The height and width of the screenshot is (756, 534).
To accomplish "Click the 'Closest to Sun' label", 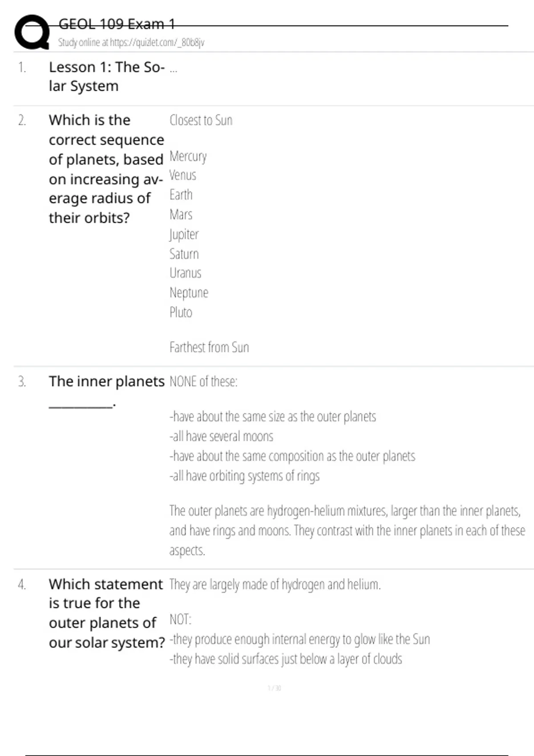I will tap(201, 121).
